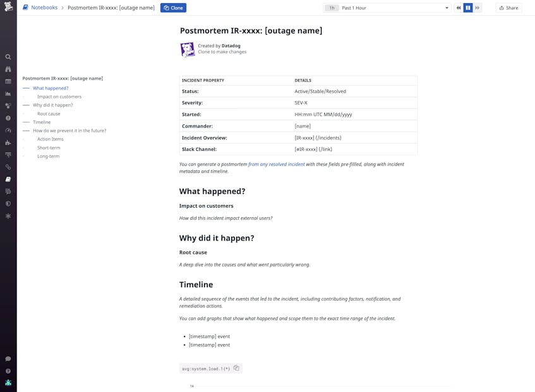This screenshot has width=535, height=392.
Task: Click the 1h time range badge
Action: point(332,8)
